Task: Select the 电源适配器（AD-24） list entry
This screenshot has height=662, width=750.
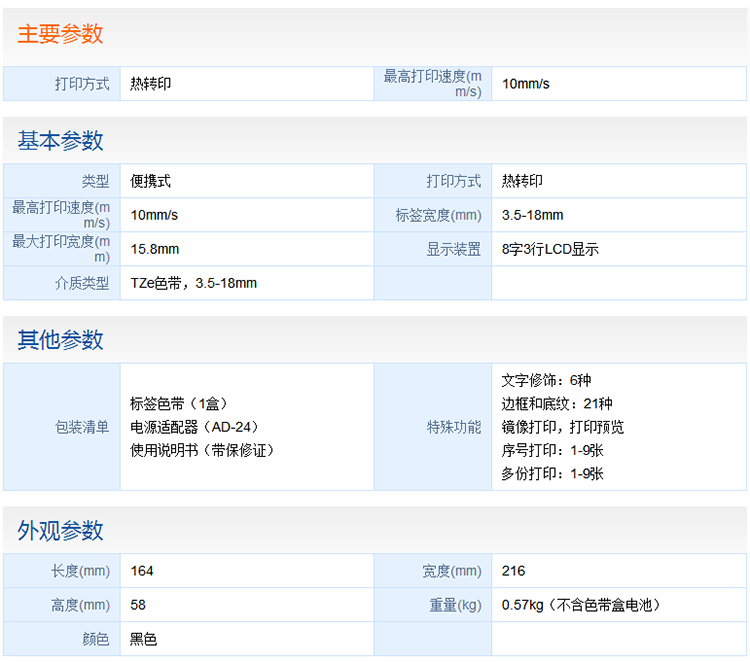Action: click(190, 427)
